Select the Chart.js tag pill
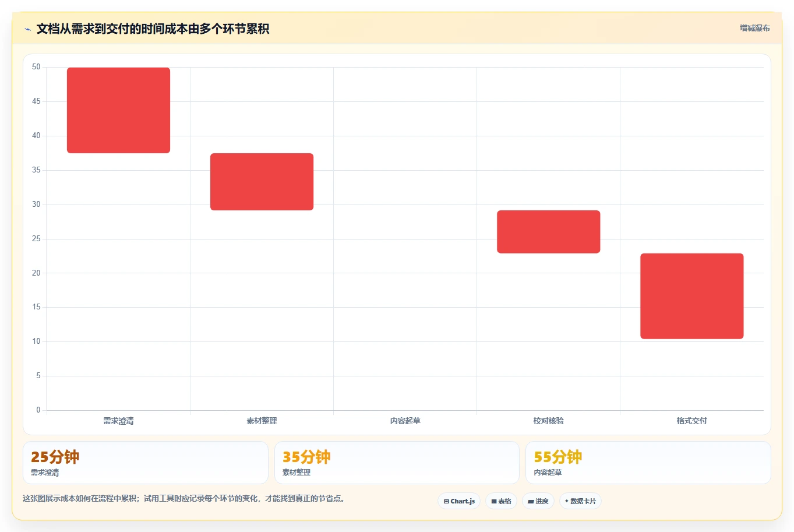The image size is (794, 532). [x=459, y=501]
